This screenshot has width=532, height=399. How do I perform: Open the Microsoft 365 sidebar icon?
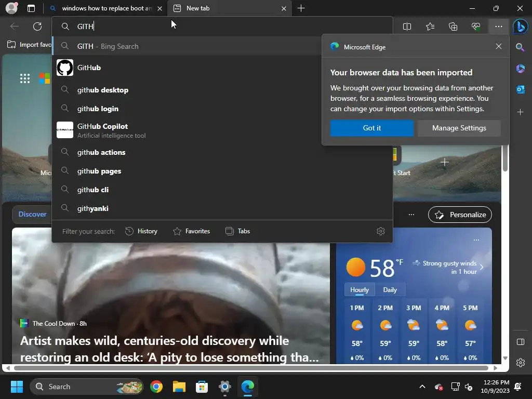tap(520, 69)
